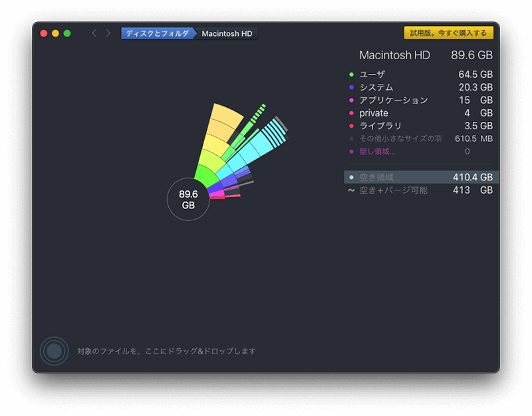Viewport: 532px width, 416px height.
Task: Close the window with the red button
Action: (x=44, y=33)
